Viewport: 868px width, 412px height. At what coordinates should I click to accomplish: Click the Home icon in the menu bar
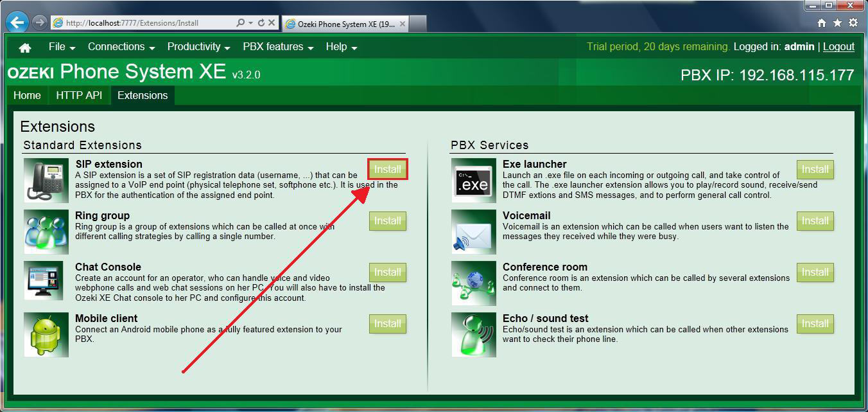25,48
